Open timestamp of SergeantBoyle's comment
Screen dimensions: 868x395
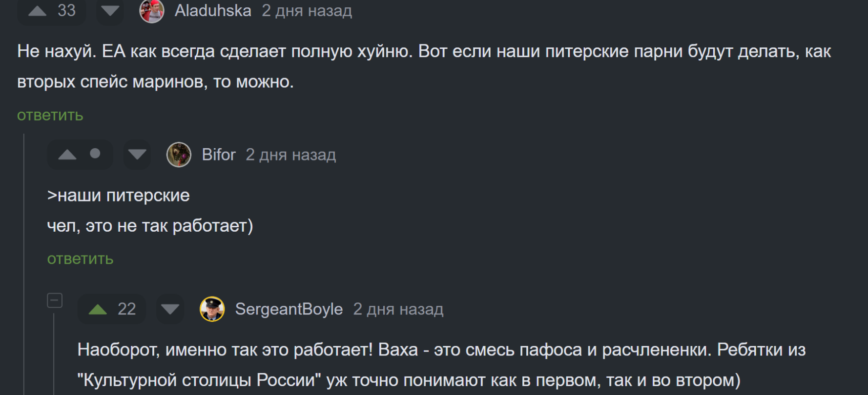[398, 309]
